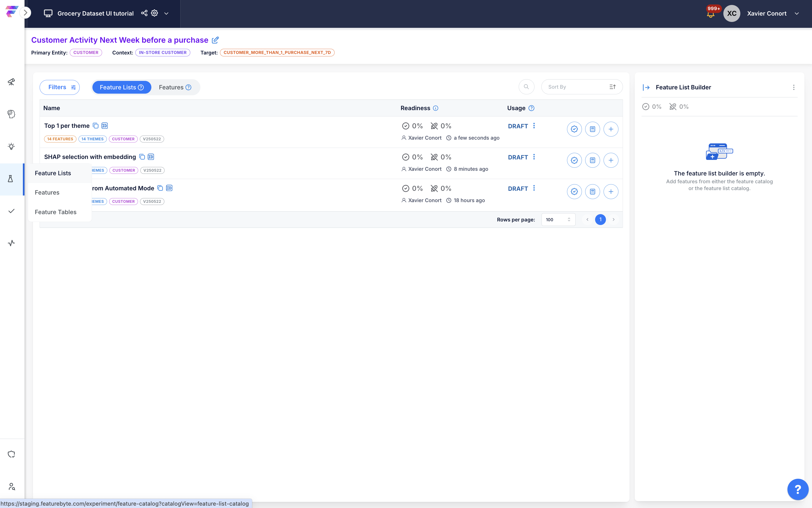Open catalog settings gear icon
Image resolution: width=812 pixels, height=508 pixels.
(154, 13)
